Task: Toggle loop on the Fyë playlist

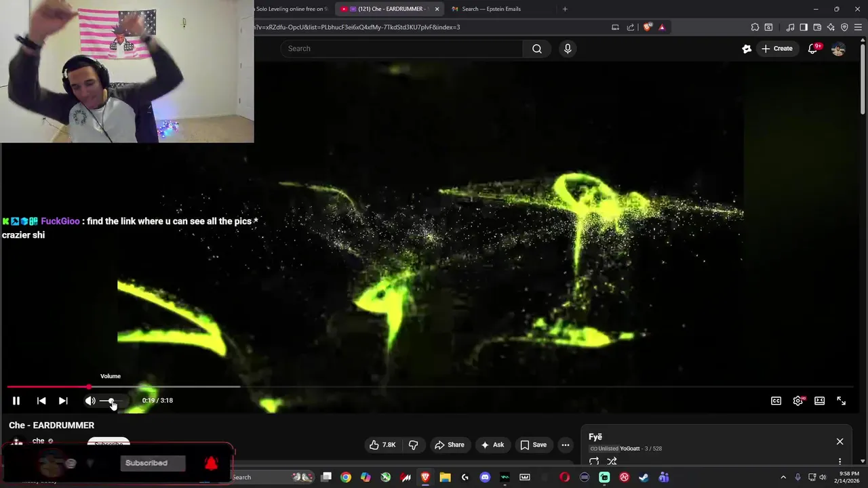Action: [594, 462]
